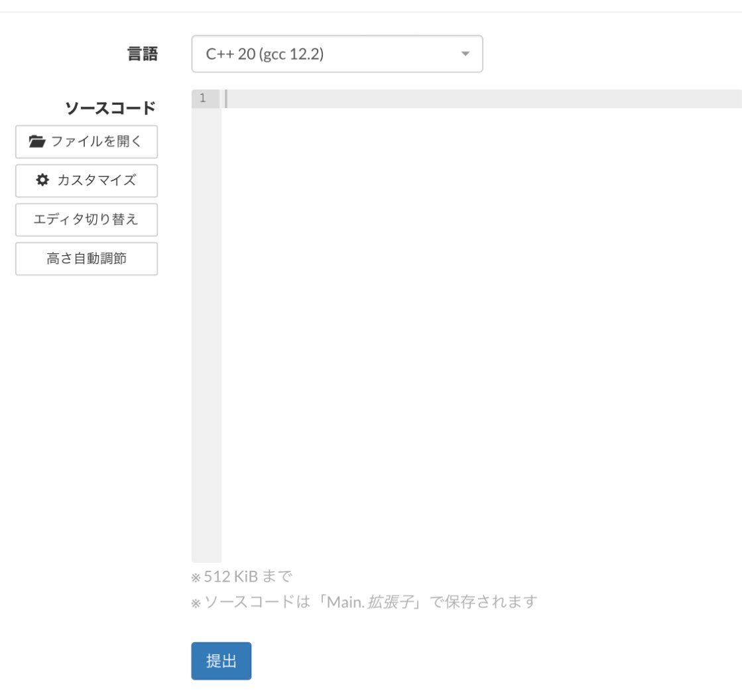Viewport: 742px width, 700px height.
Task: Click the gear icon in カスタマイズ
Action: click(42, 180)
